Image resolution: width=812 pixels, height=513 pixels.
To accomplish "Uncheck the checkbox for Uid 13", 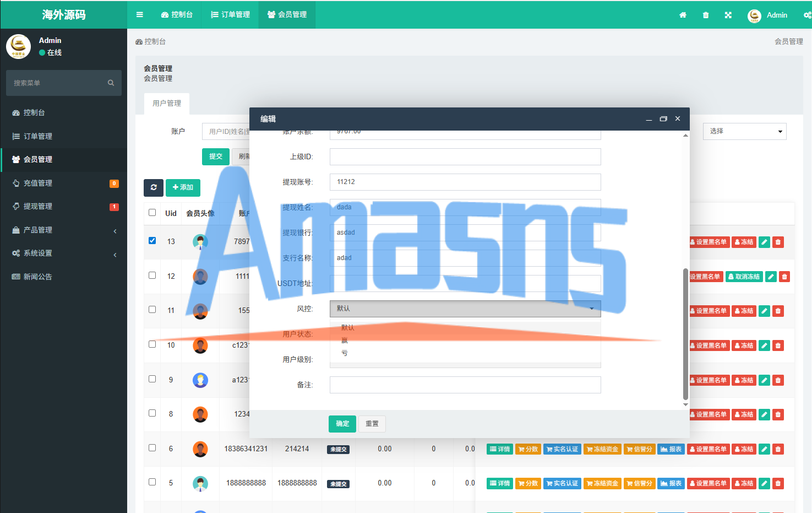I will click(152, 241).
